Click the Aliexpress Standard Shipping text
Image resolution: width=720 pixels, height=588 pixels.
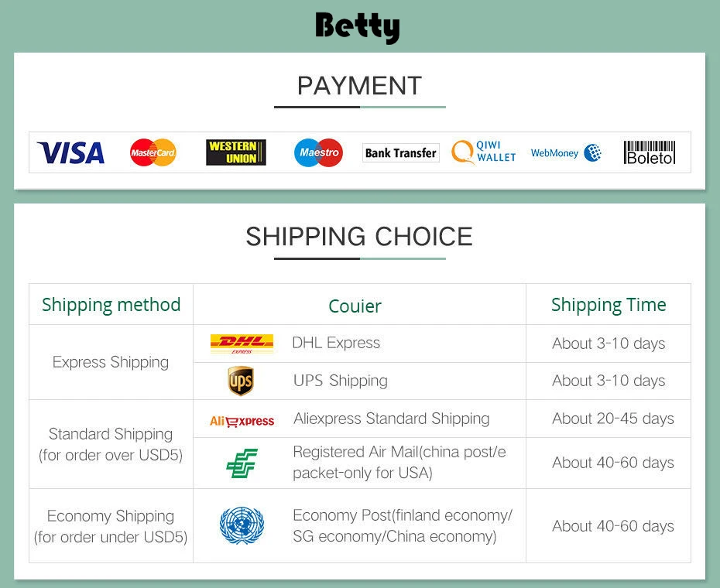pos(391,419)
